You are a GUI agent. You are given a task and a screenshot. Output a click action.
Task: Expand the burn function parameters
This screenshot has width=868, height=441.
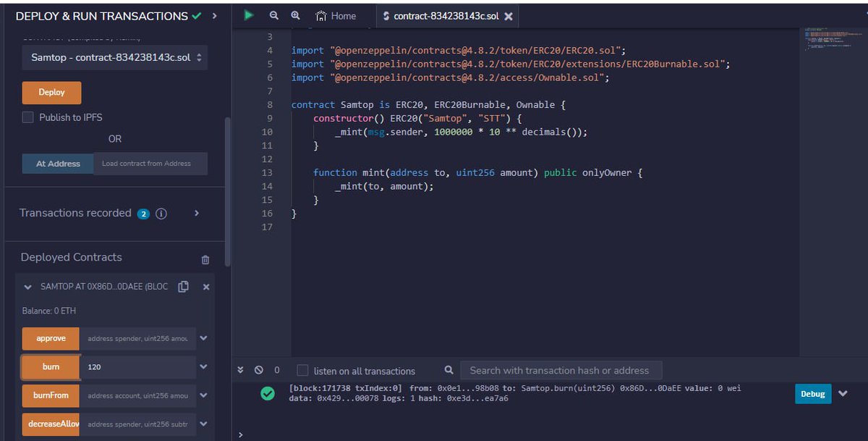click(x=204, y=367)
